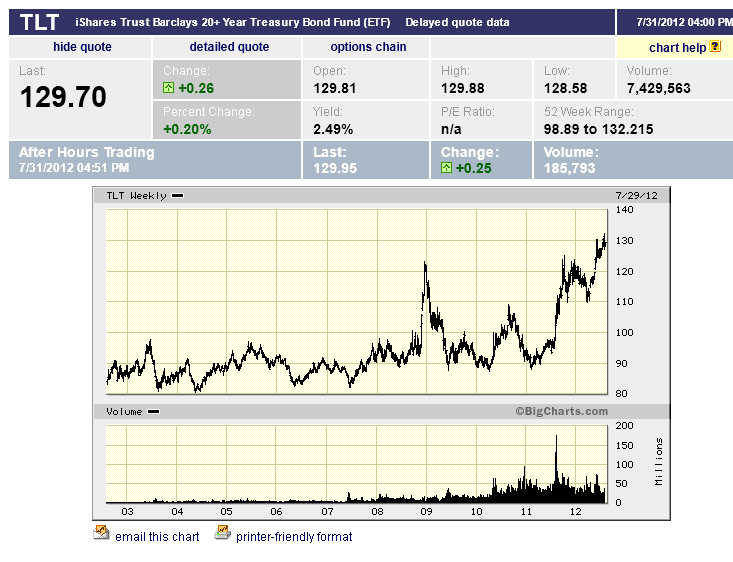This screenshot has height=562, width=733.
Task: Click the after hours change +0.25
Action: pyautogui.click(x=473, y=168)
